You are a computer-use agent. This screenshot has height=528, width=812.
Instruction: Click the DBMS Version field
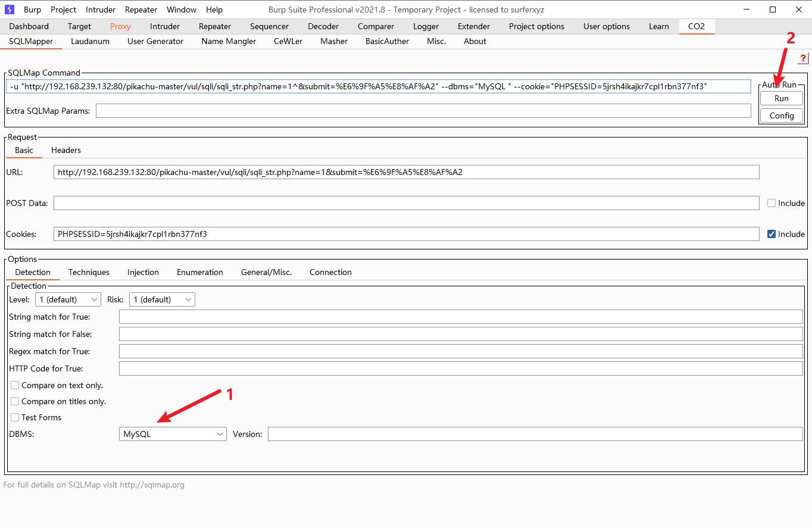pos(535,434)
